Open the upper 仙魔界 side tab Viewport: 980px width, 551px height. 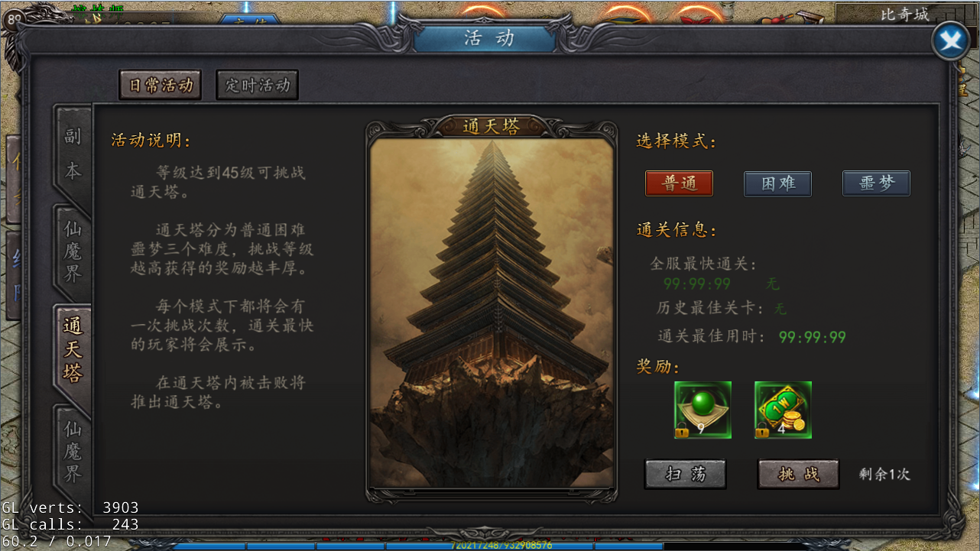(73, 251)
